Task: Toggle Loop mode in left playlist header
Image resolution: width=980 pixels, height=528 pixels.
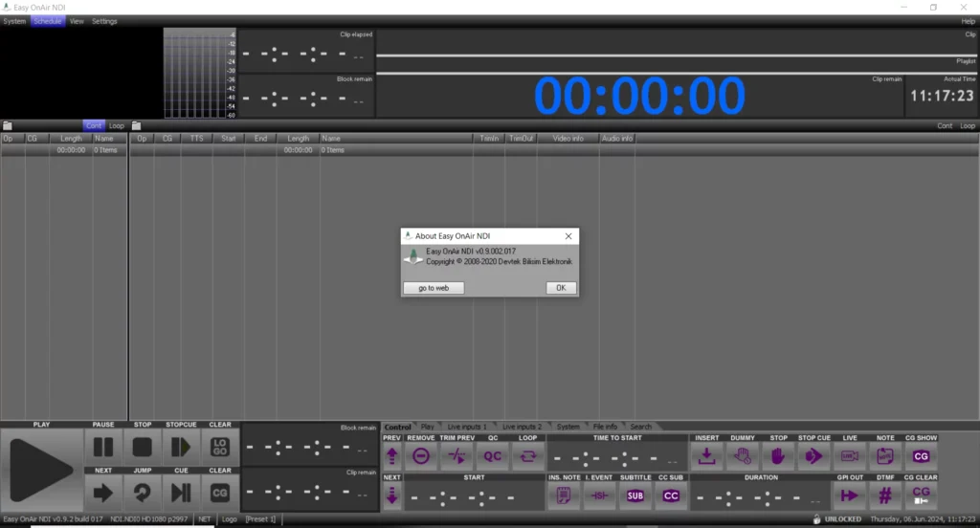Action: pyautogui.click(x=116, y=125)
